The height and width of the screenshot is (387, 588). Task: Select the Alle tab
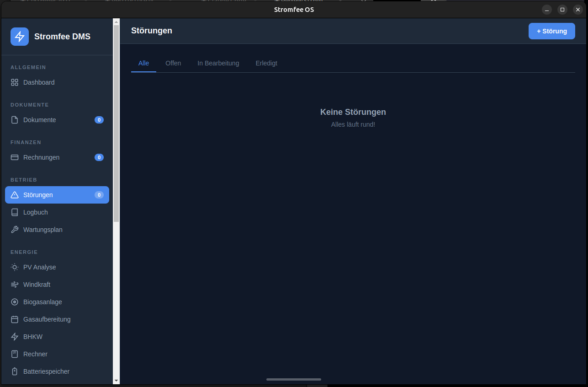click(x=143, y=63)
